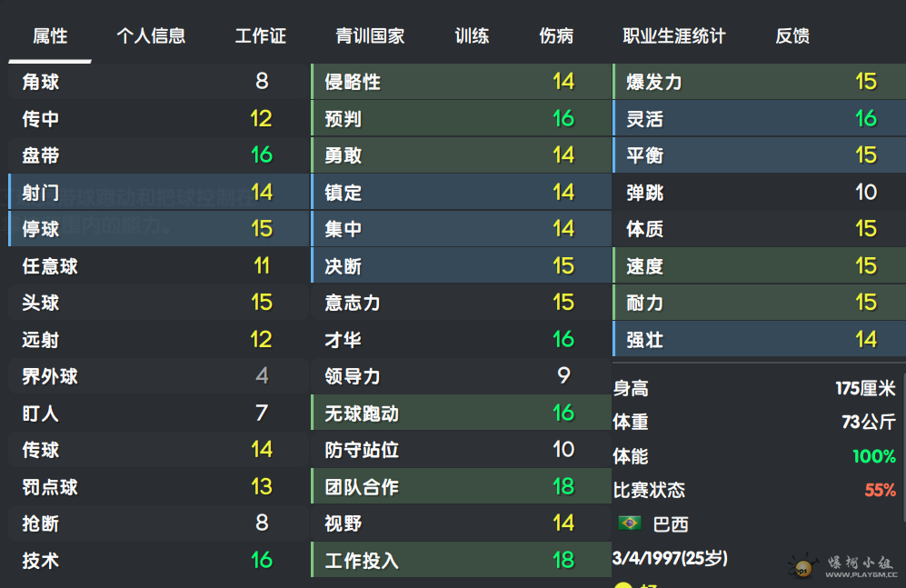The image size is (906, 588).
Task: Click the 射门 attribute row
Action: coord(159,192)
